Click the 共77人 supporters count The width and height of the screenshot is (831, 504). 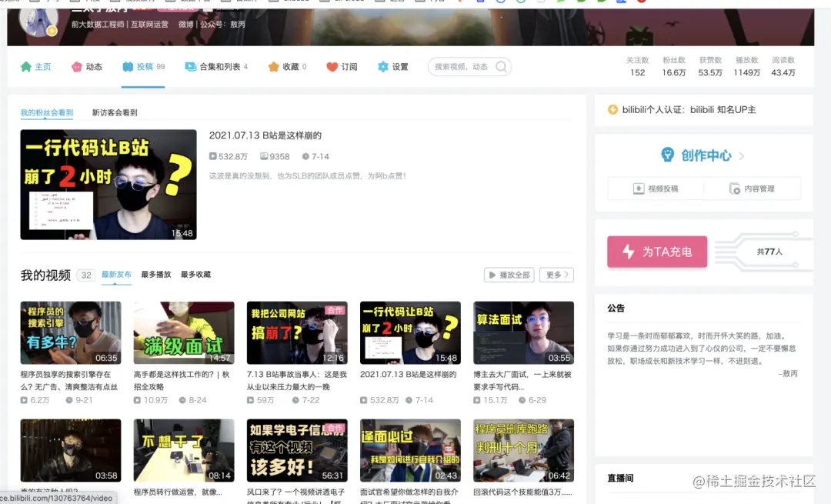point(769,252)
